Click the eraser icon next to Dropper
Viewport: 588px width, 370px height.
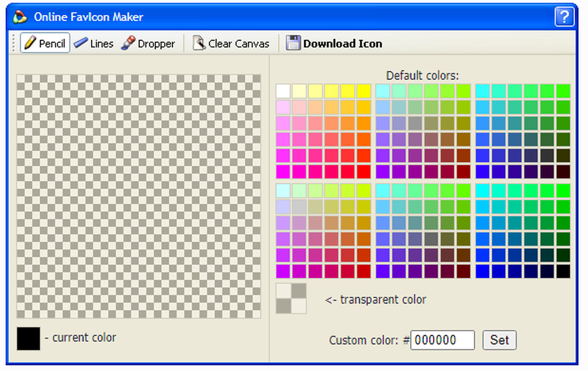click(x=128, y=43)
